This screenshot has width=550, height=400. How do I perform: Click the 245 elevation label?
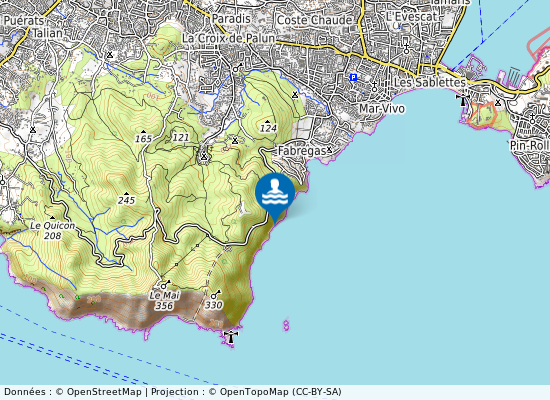(x=127, y=200)
